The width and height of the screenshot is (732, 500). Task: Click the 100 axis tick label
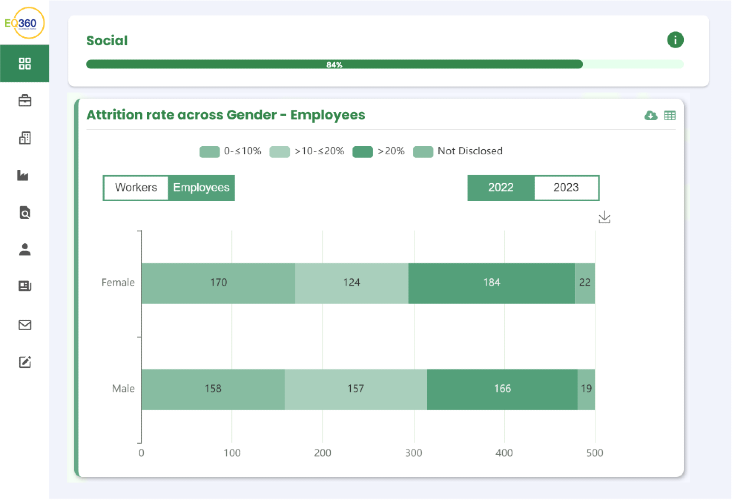(232, 453)
